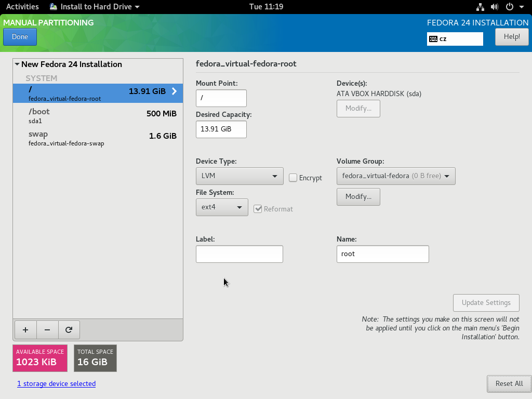Screen dimensions: 532x399
Task: Click the Label text field
Action: pyautogui.click(x=240, y=254)
